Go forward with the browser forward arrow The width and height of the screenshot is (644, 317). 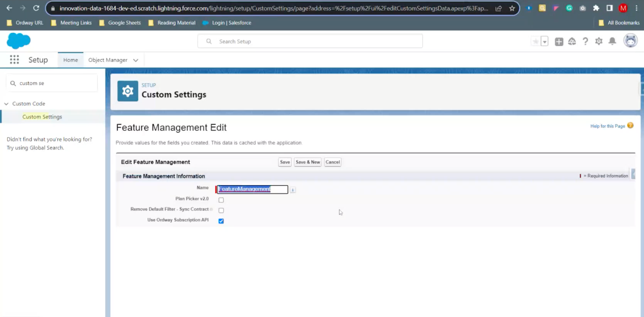pyautogui.click(x=23, y=8)
